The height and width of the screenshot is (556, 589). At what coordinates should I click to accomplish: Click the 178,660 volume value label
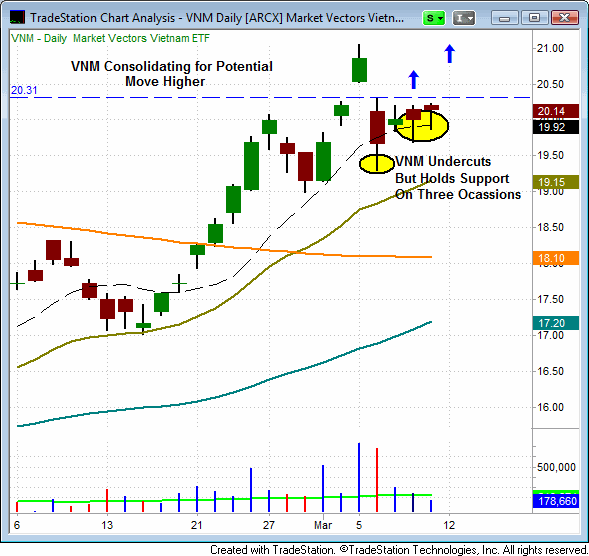point(556,501)
